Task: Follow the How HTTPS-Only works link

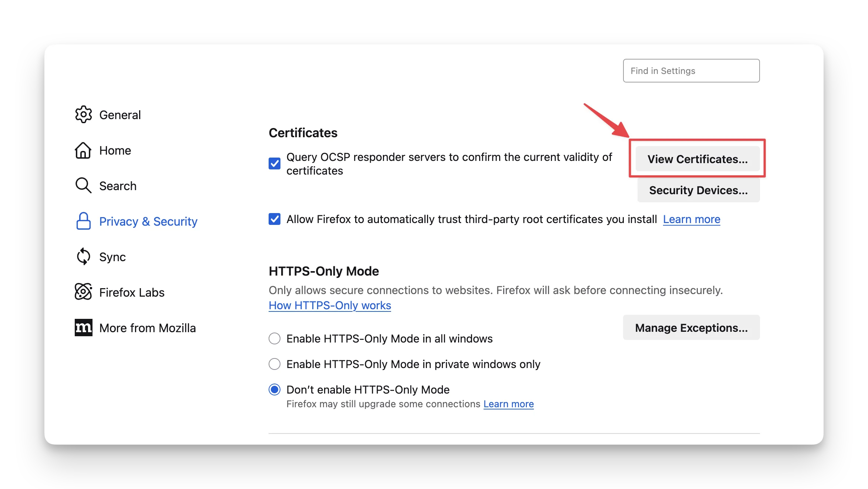Action: point(330,306)
